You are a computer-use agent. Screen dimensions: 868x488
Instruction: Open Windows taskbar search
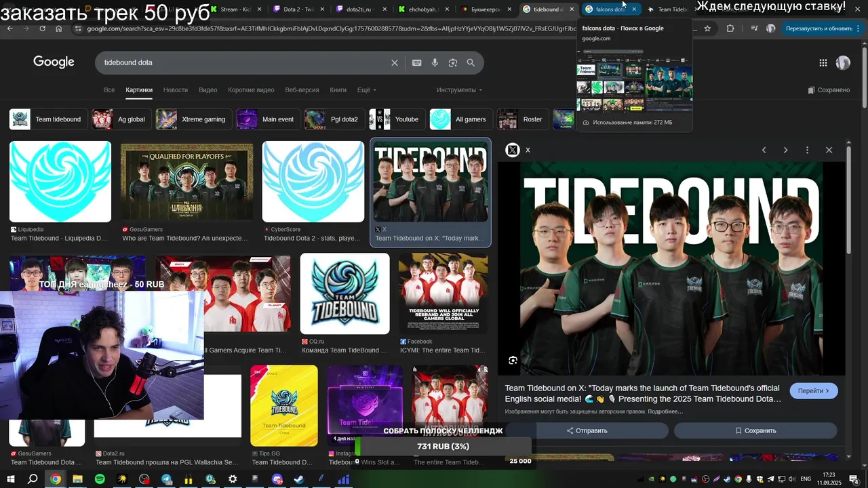(33, 479)
